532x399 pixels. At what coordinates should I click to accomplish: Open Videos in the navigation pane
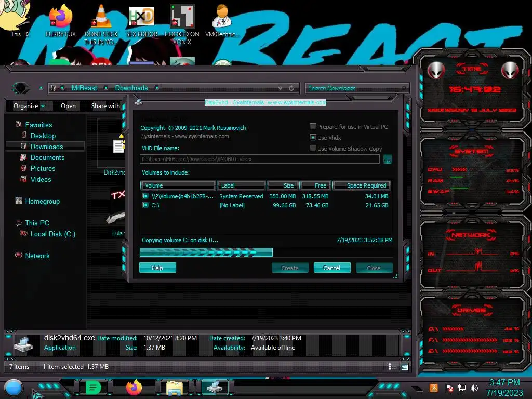coord(41,179)
